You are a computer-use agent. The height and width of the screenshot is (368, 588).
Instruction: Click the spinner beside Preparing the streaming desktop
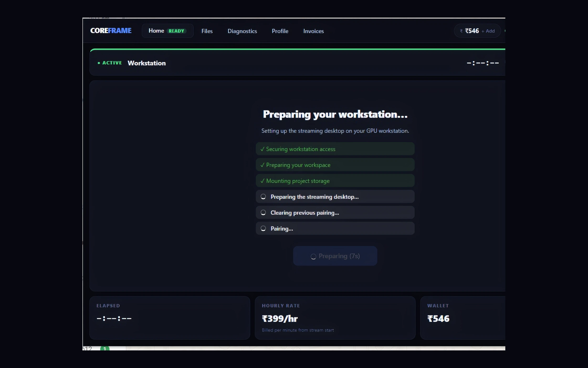[x=263, y=197]
